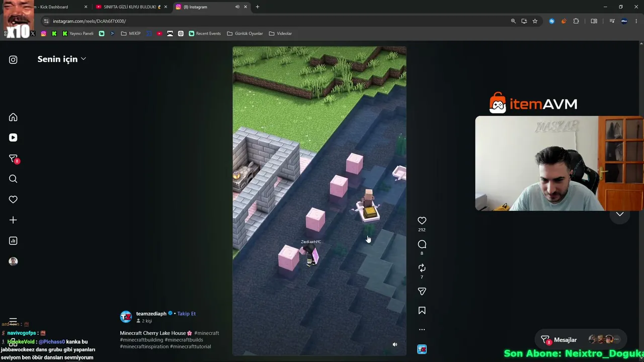Open the Instagram bookmark in bookmarks bar
The width and height of the screenshot is (644, 362).
[x=44, y=34]
